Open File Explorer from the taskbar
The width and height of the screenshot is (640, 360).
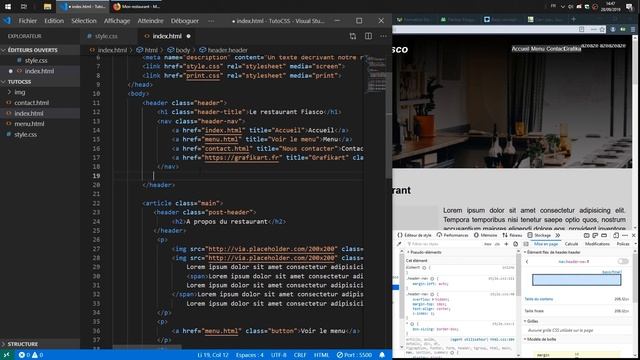(47, 7)
